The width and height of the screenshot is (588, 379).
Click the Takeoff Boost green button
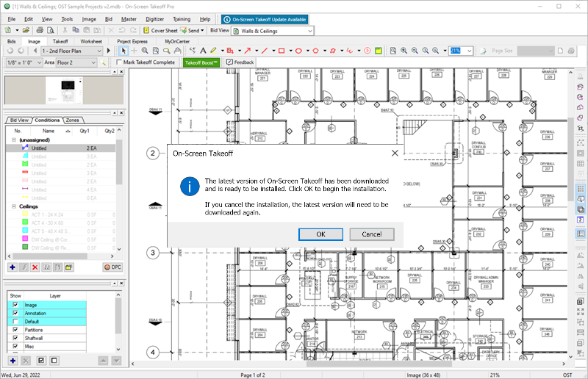[201, 62]
